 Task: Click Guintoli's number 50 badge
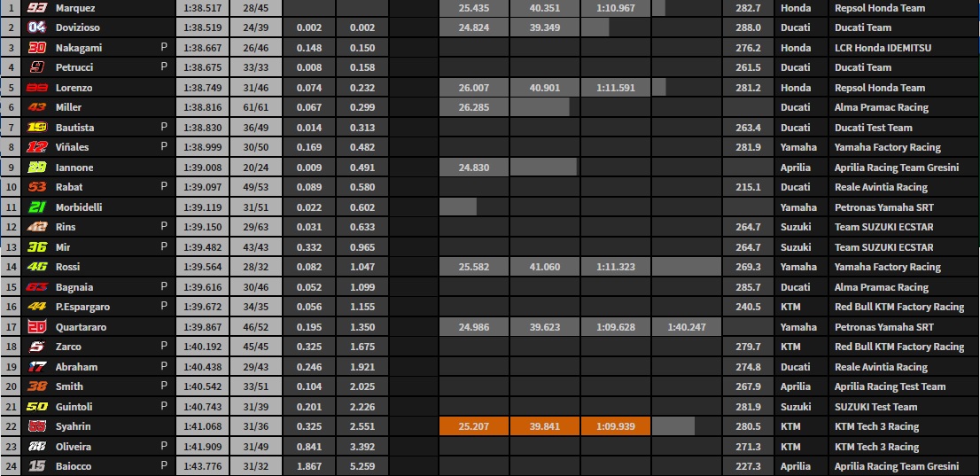click(x=37, y=407)
